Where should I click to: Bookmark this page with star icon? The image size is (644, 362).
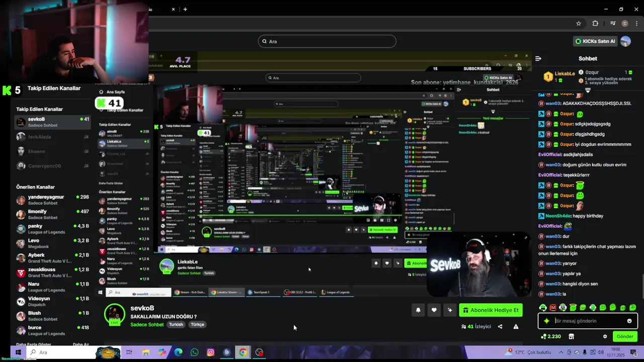[579, 23]
